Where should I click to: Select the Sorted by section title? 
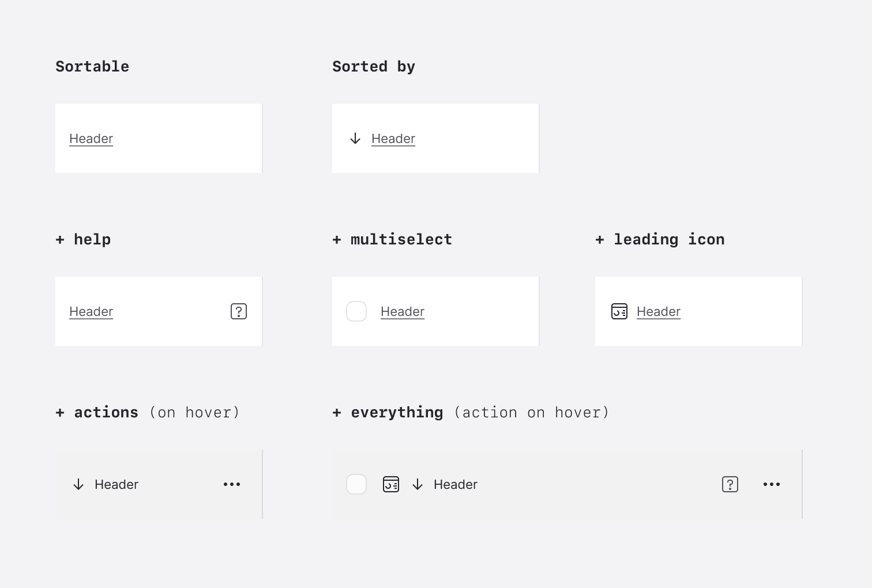click(x=374, y=66)
